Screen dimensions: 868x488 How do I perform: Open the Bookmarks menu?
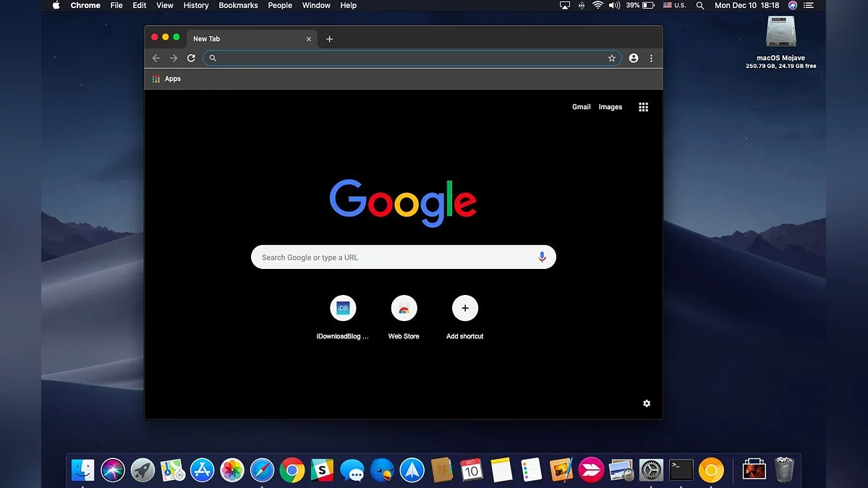[x=238, y=5]
